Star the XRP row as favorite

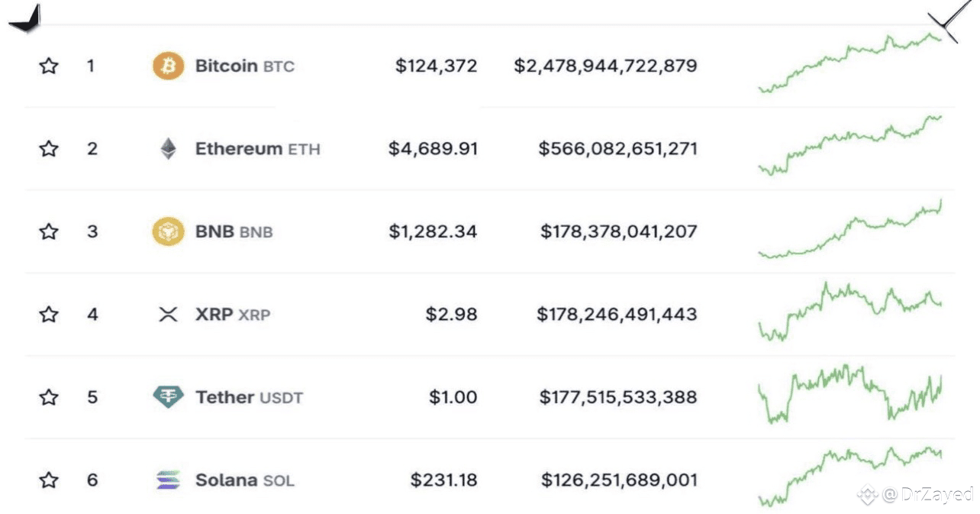coord(49,314)
